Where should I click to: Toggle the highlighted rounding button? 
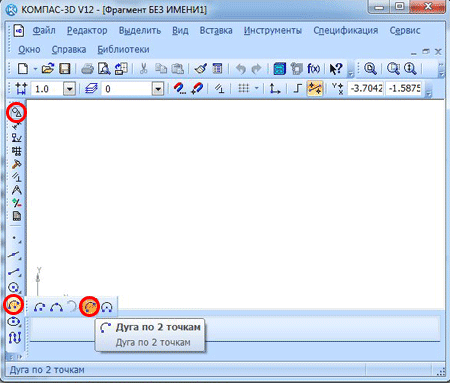click(315, 88)
